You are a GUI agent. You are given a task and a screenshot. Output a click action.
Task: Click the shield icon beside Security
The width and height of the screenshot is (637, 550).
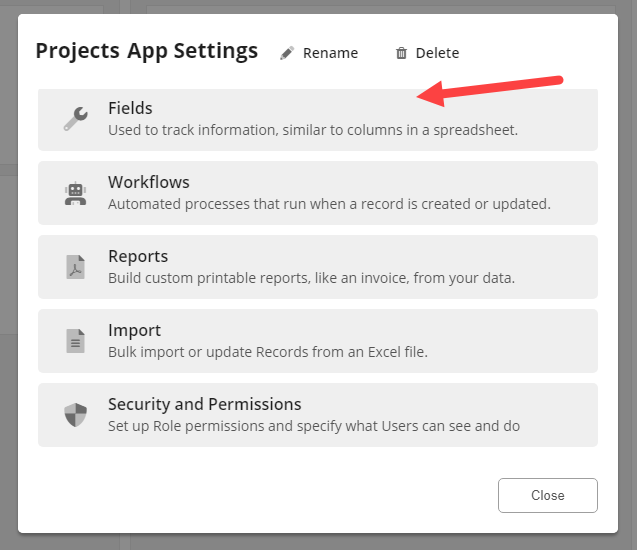pyautogui.click(x=75, y=415)
